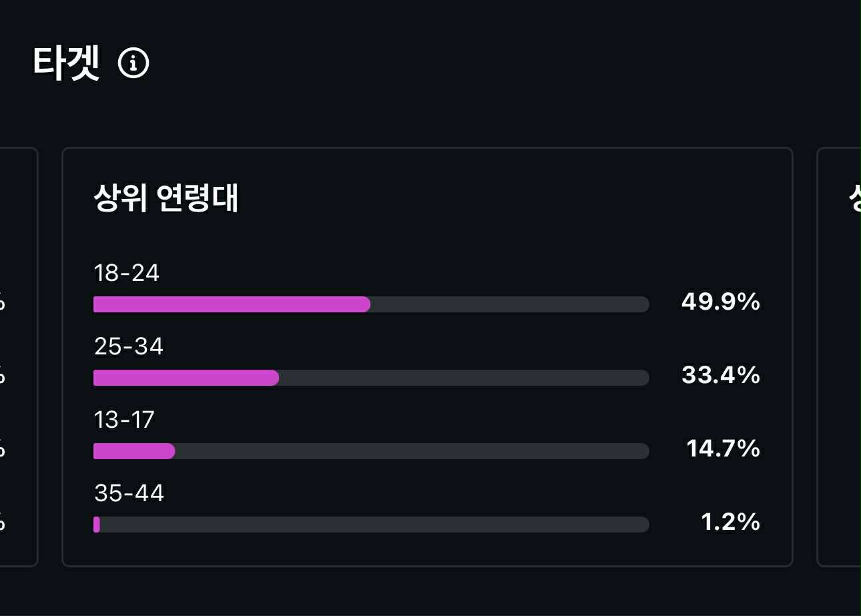Click the info icon beside 타겟
This screenshot has width=861, height=616.
coord(133,63)
